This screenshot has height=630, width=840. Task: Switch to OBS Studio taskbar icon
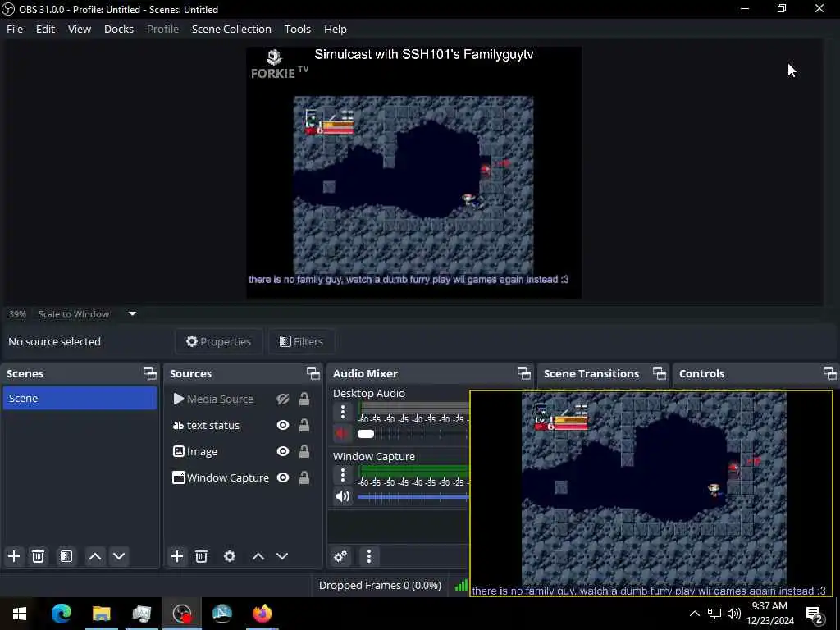point(181,614)
